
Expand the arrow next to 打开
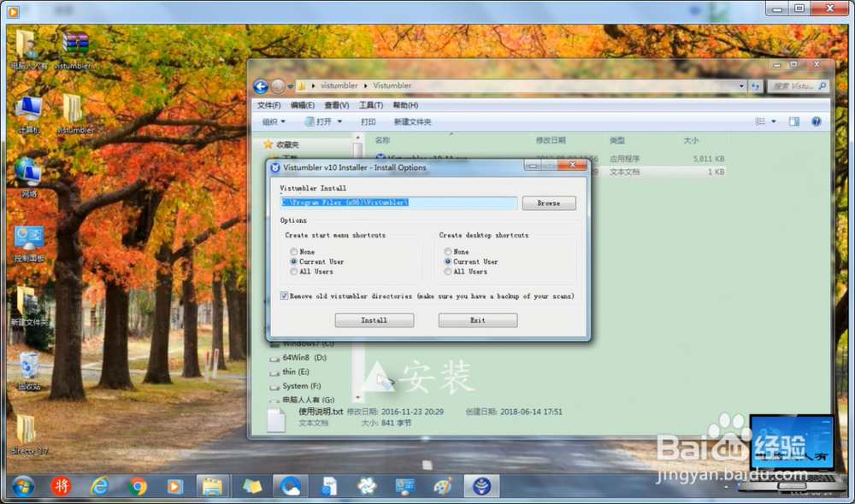339,121
